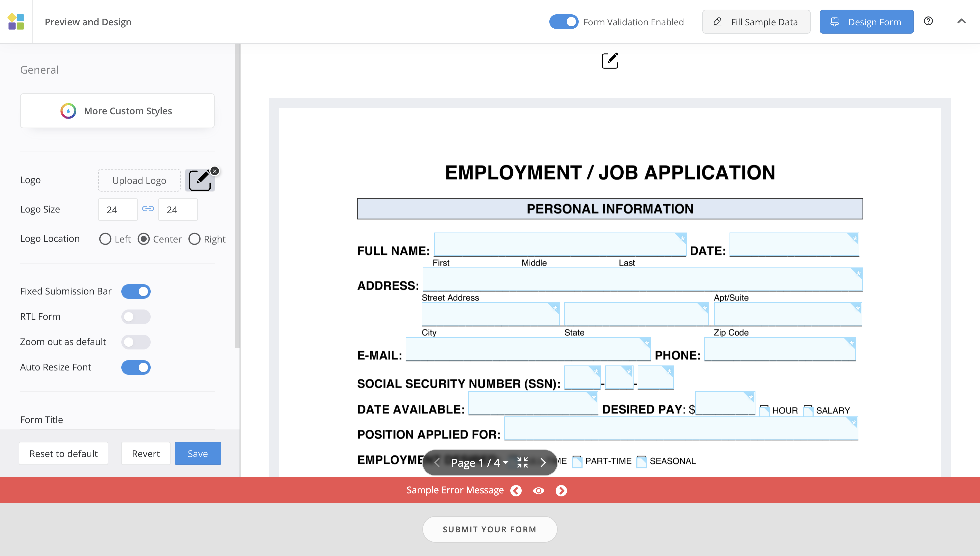Viewport: 980px width, 556px height.
Task: Open the Page 1 / 4 dropdown
Action: 479,462
